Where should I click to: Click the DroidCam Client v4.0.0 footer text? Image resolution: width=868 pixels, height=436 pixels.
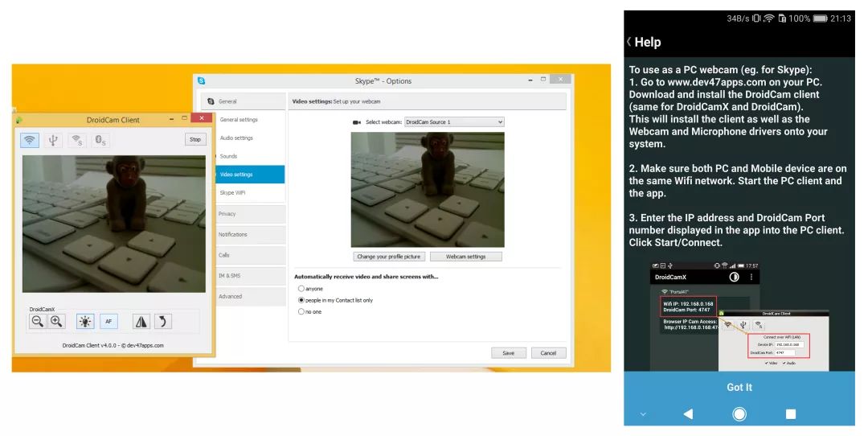(x=113, y=345)
